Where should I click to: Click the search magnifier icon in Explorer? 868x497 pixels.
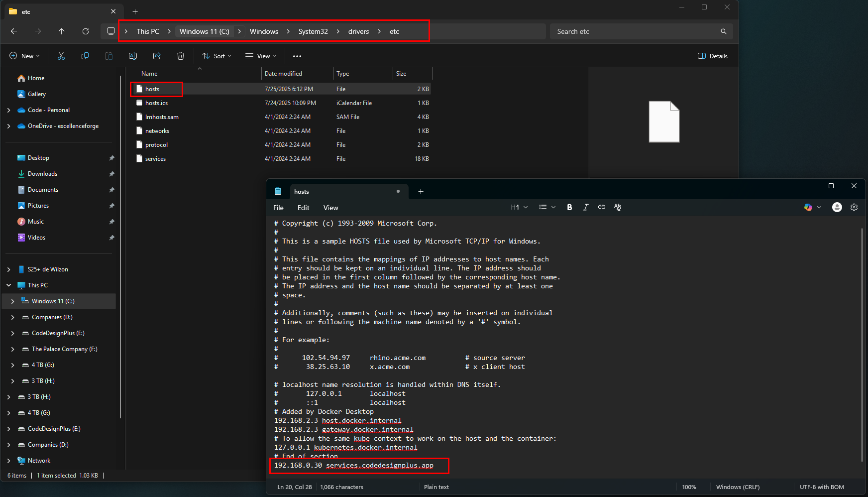[724, 31]
